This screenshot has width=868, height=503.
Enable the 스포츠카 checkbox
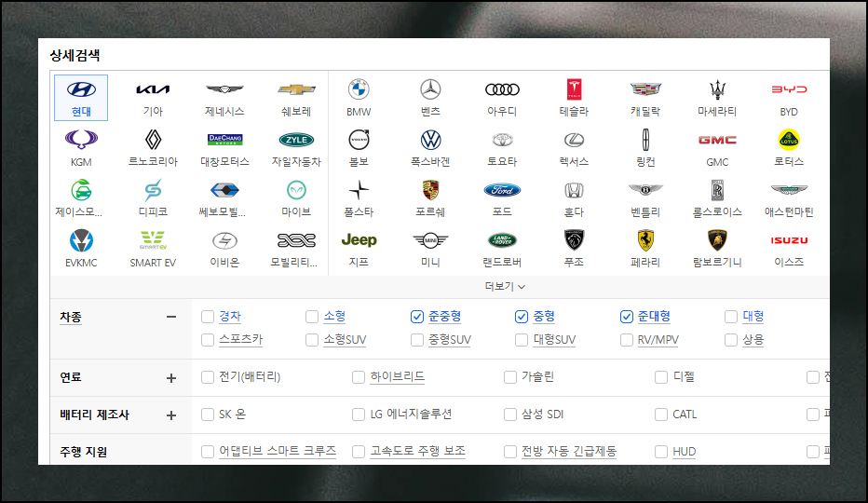point(208,340)
